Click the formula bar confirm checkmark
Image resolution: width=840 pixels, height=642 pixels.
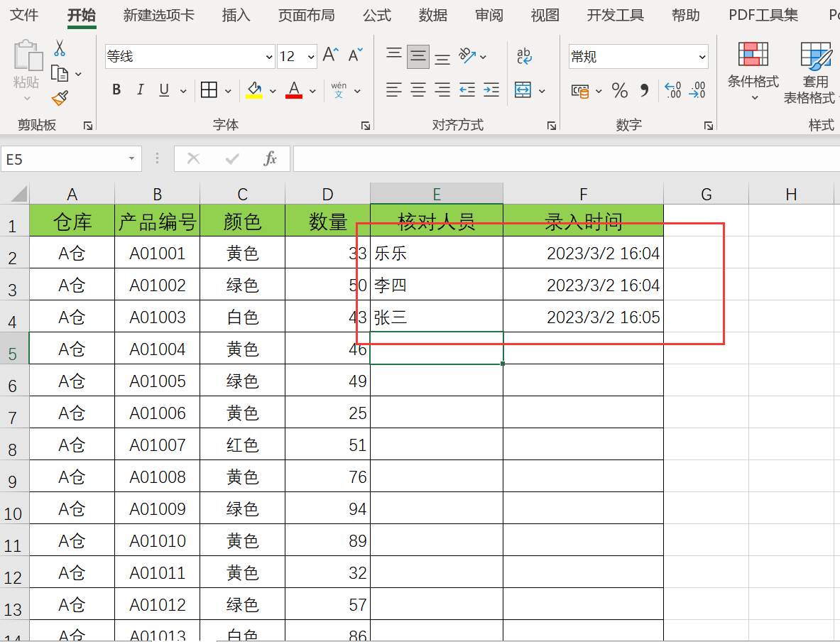[x=232, y=158]
